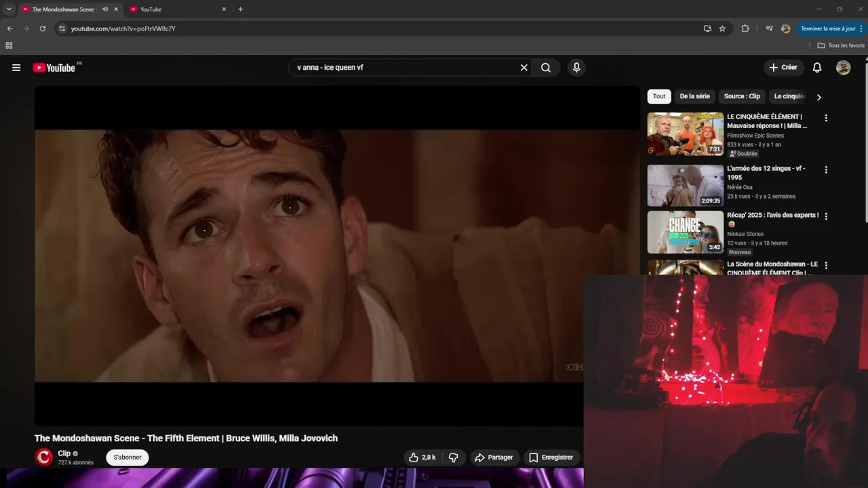Click the Nouveau badge

[740, 252]
